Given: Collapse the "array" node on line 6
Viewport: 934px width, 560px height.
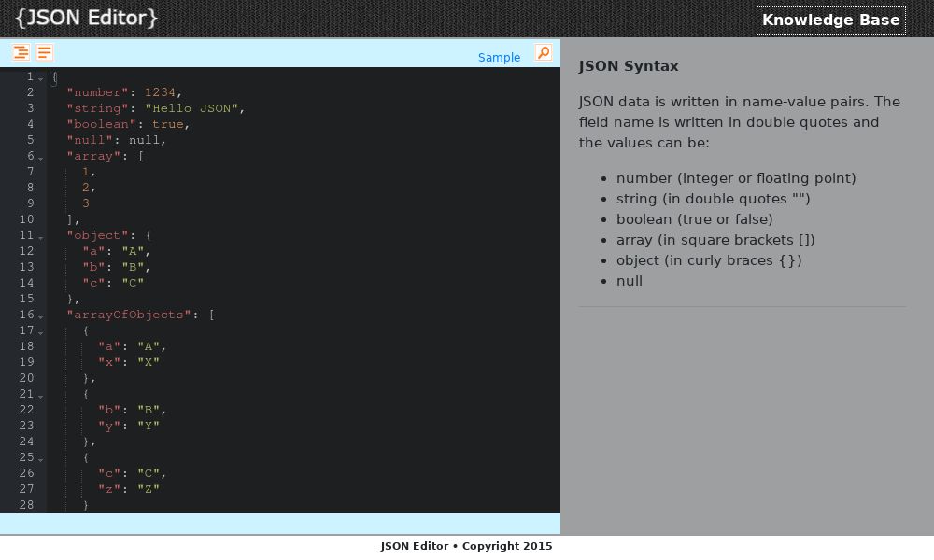Looking at the screenshot, I should click(41, 160).
